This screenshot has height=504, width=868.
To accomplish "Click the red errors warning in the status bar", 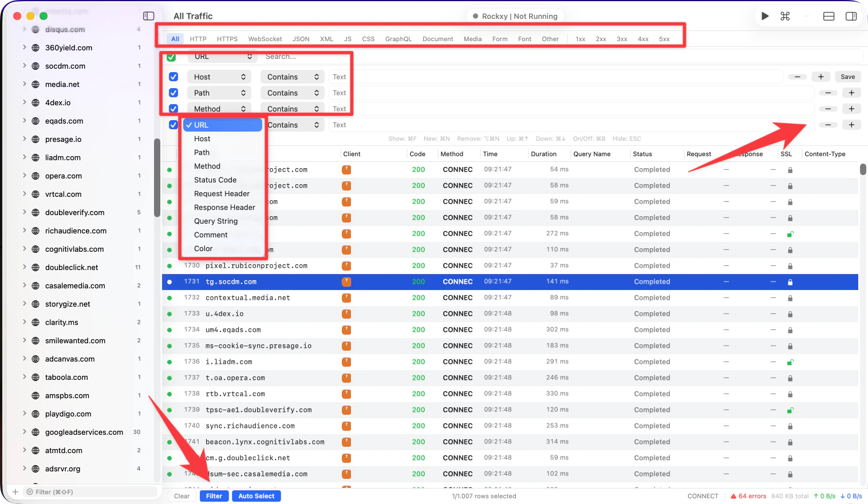I will point(748,496).
